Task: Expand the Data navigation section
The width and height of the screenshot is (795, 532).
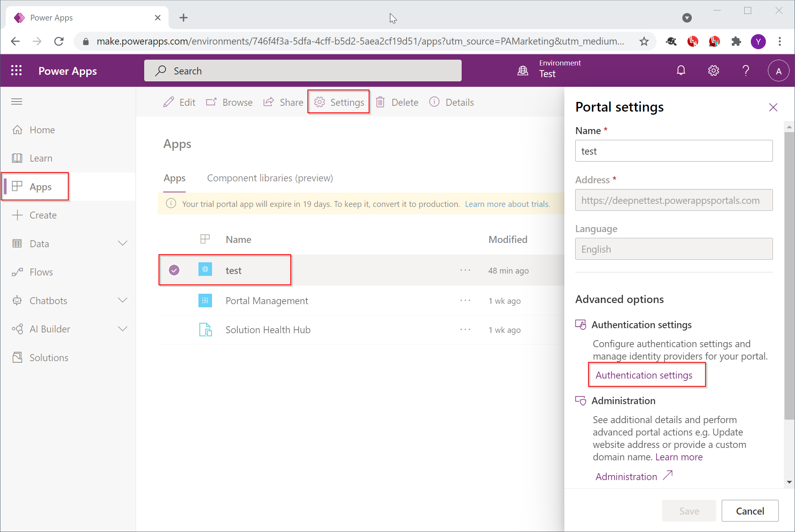Action: click(122, 243)
